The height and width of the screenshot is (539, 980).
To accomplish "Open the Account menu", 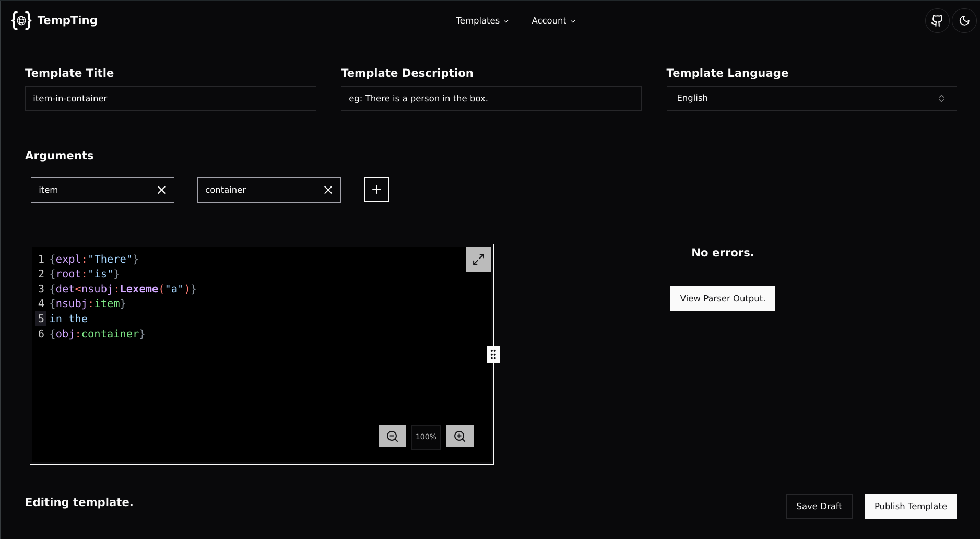I will point(553,21).
